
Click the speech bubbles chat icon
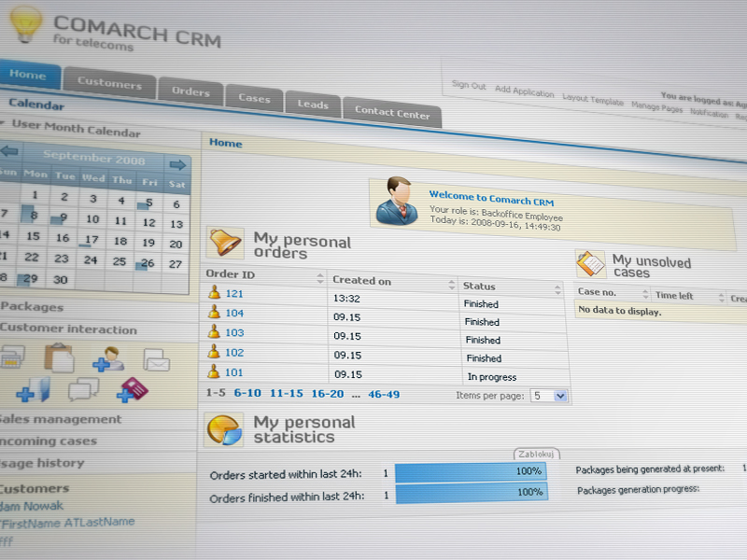(x=83, y=389)
